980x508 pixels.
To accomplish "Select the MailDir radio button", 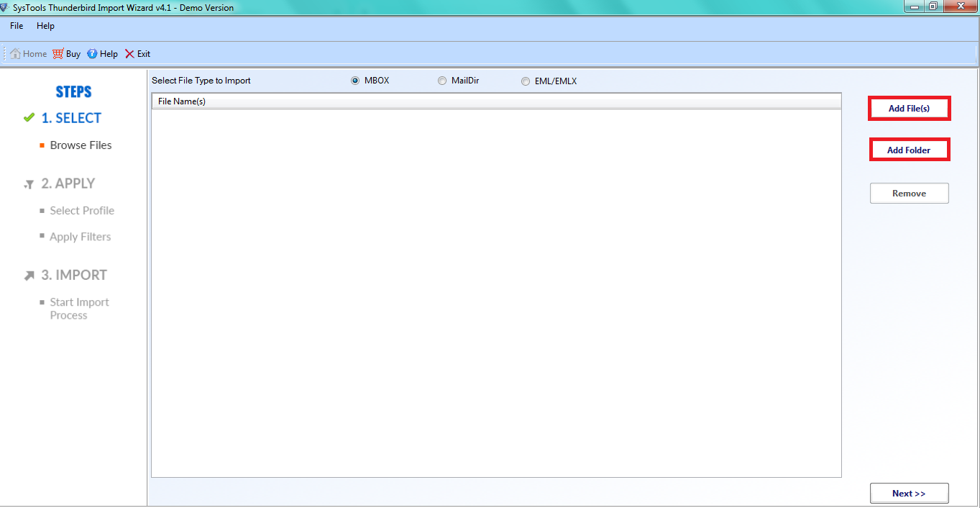I will tap(442, 81).
